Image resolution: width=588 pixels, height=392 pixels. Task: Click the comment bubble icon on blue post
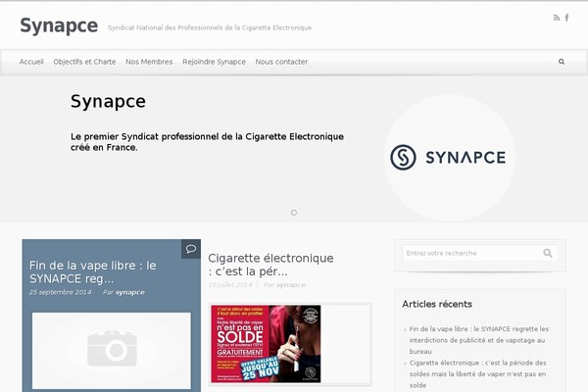pyautogui.click(x=191, y=249)
